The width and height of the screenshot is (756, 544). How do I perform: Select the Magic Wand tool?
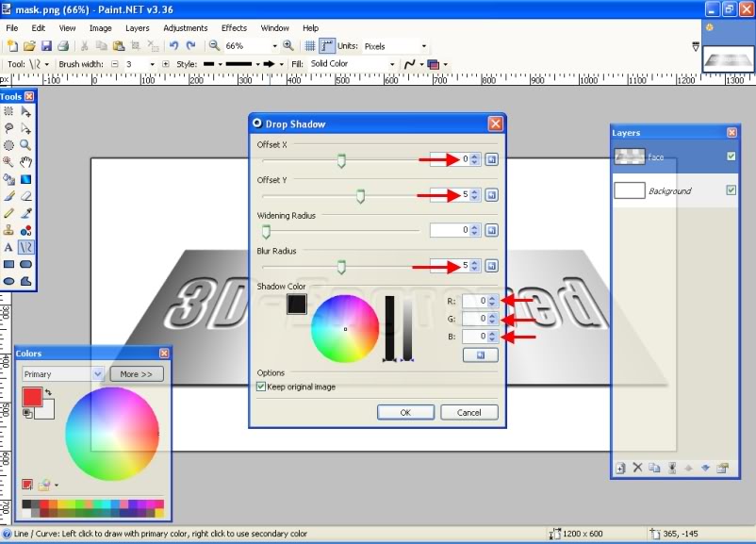pyautogui.click(x=8, y=162)
